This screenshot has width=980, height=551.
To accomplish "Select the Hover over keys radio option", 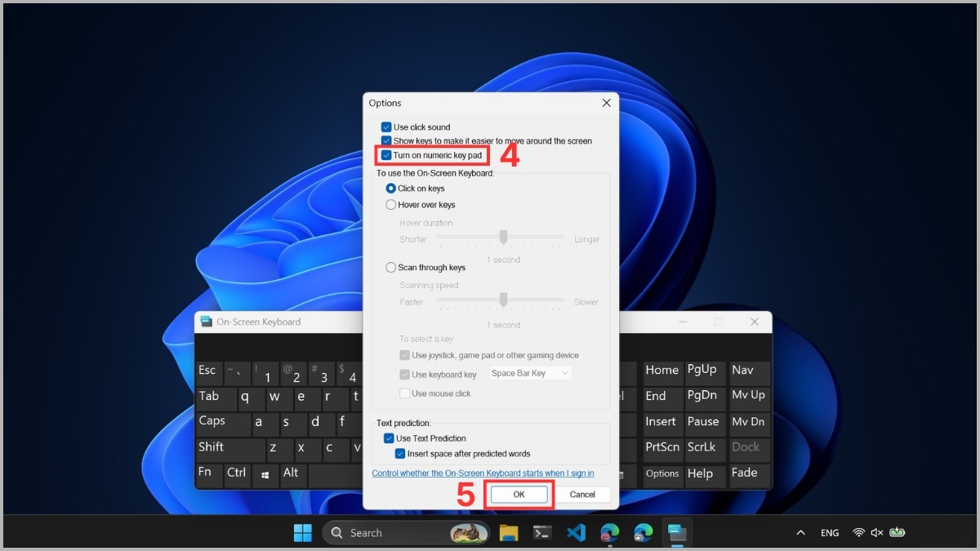I will click(x=390, y=205).
